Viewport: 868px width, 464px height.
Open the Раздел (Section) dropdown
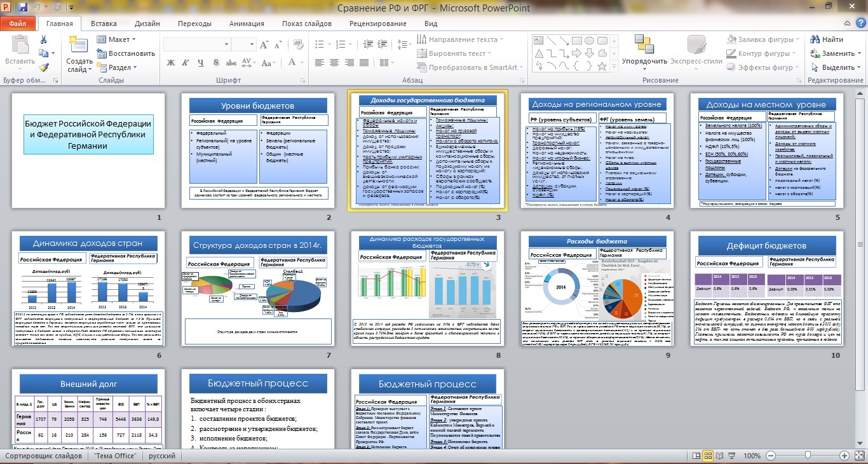coord(118,67)
